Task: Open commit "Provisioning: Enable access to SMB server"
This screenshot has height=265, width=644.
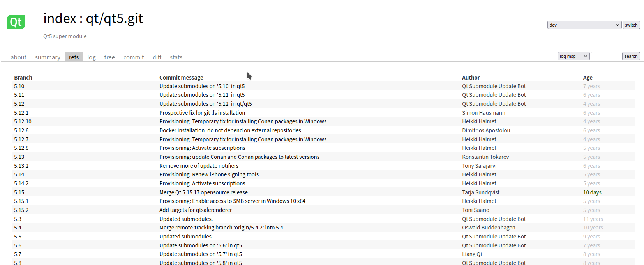Action: (232, 201)
